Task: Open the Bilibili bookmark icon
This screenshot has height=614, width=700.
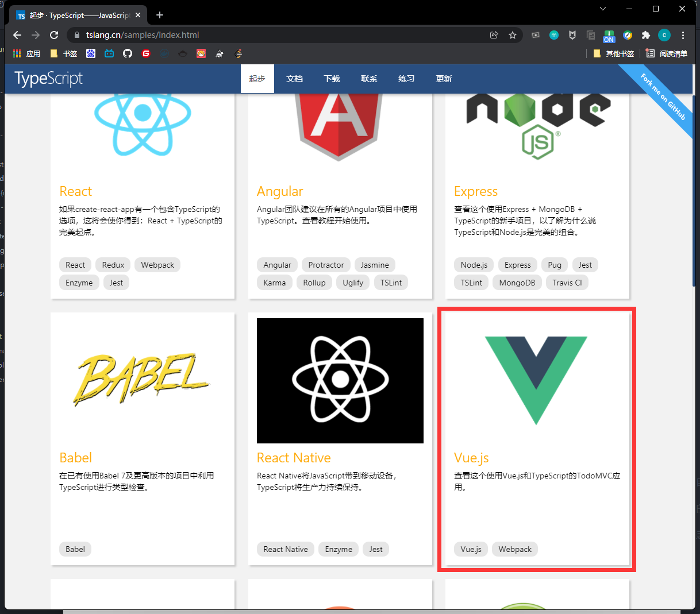Action: point(109,53)
